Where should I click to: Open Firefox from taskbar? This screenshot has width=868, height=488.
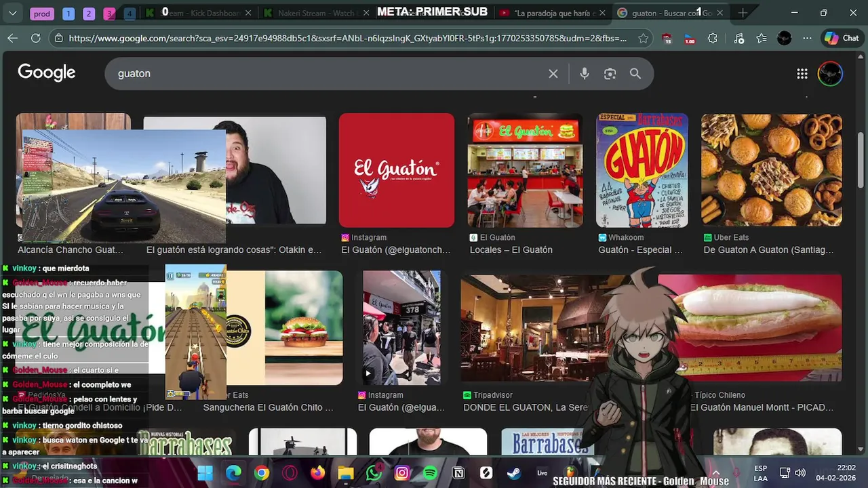click(x=317, y=472)
